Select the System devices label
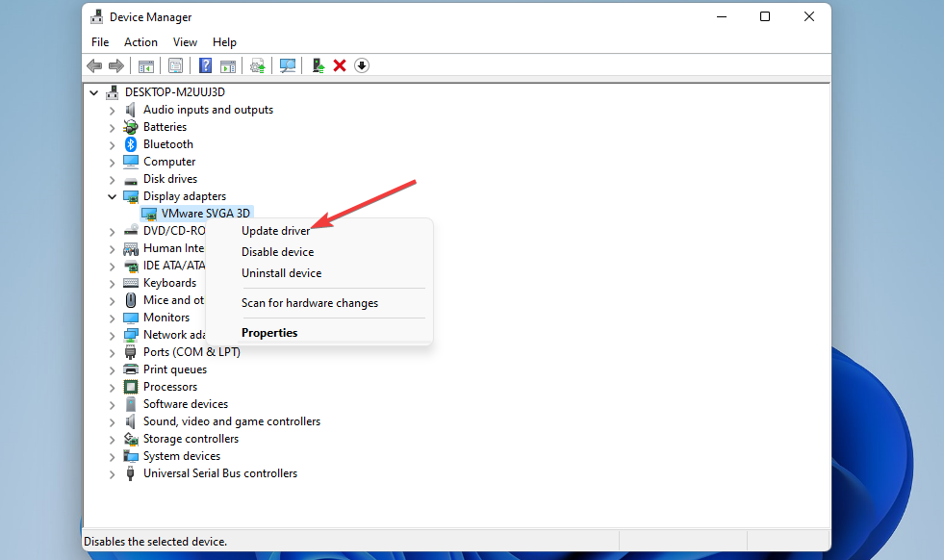944x560 pixels. click(x=182, y=456)
